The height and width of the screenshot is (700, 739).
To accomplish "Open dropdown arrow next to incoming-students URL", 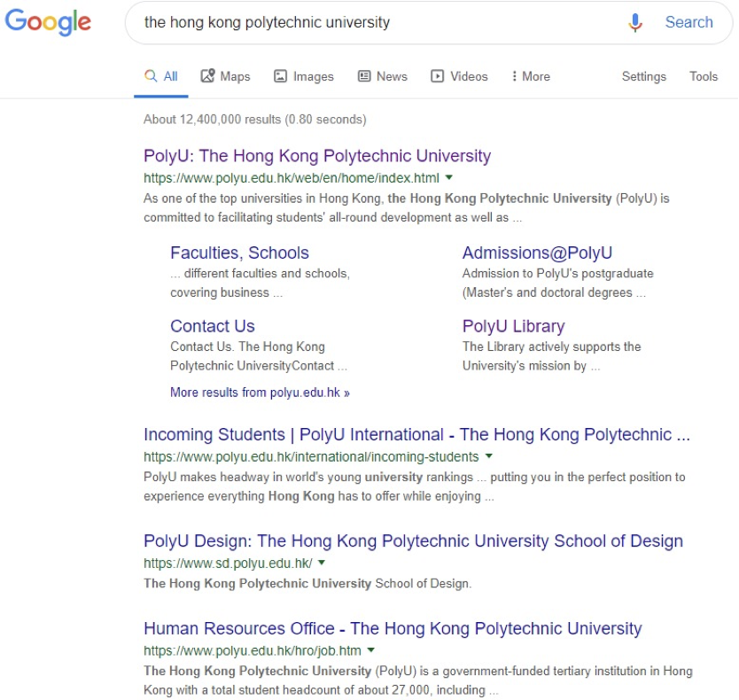I will click(x=489, y=455).
